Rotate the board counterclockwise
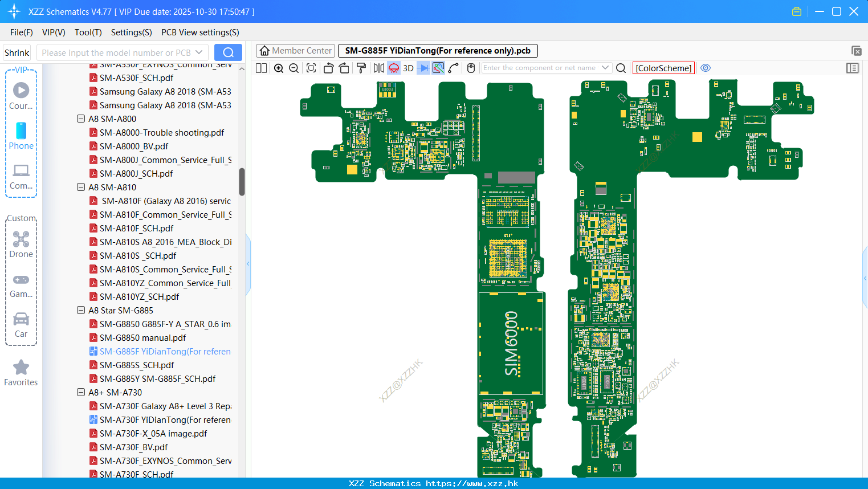868x489 pixels. point(328,68)
